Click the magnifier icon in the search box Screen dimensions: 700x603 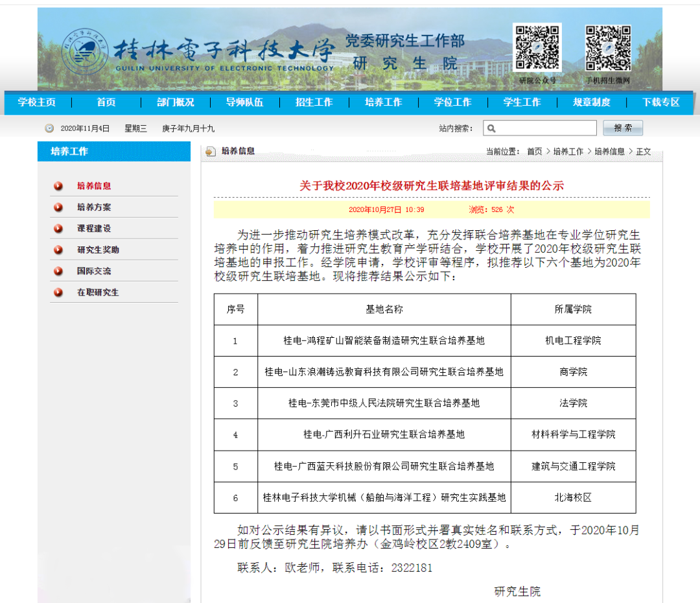coord(493,128)
